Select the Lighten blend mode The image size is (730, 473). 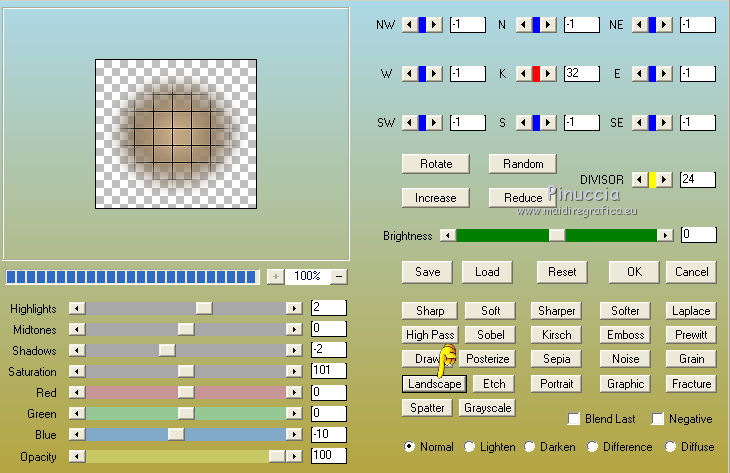pyautogui.click(x=471, y=447)
